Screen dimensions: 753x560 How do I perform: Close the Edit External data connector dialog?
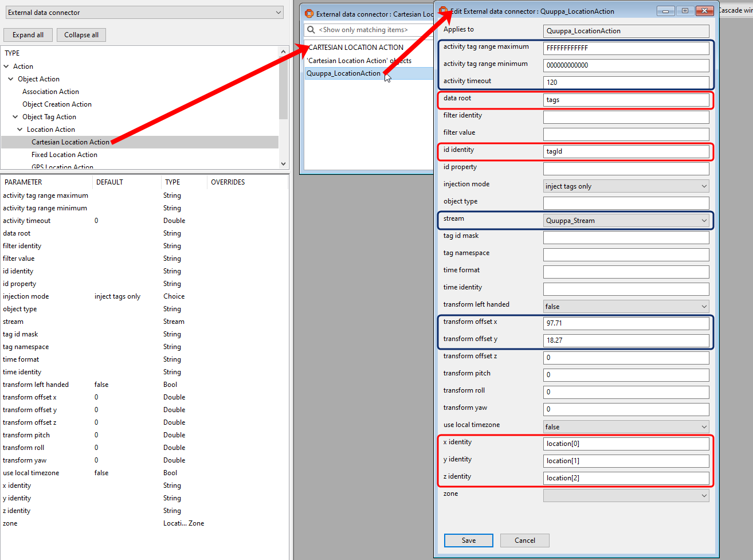tap(704, 11)
